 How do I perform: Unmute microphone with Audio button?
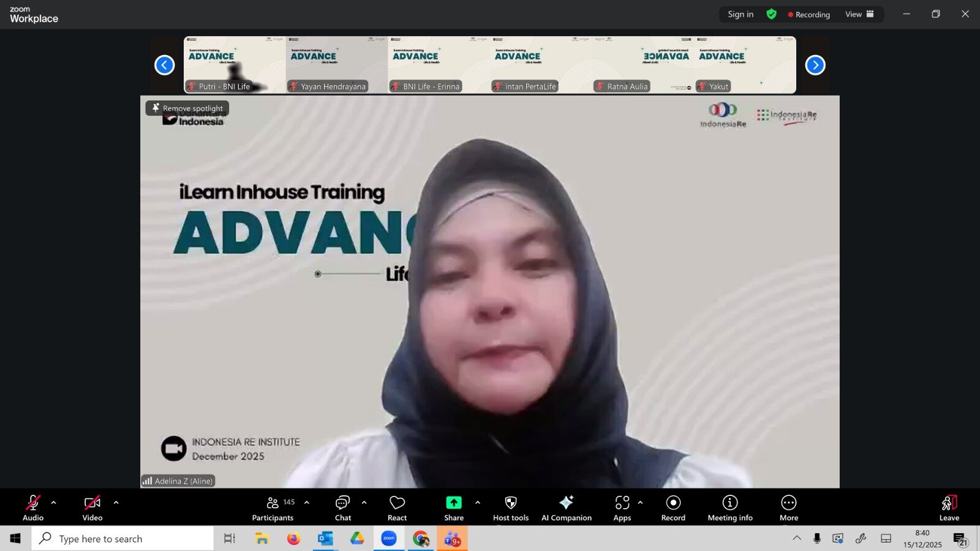pos(33,508)
